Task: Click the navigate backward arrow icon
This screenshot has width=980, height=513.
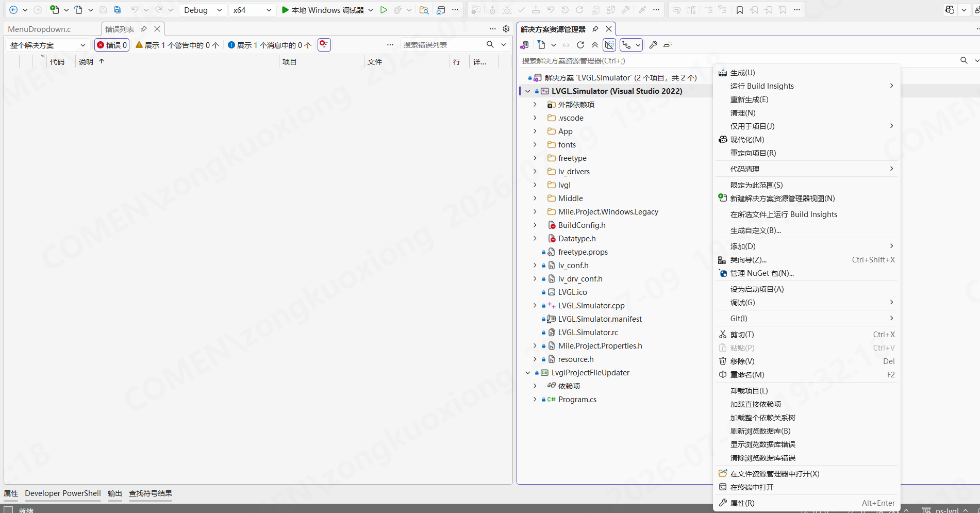Action: 13,10
